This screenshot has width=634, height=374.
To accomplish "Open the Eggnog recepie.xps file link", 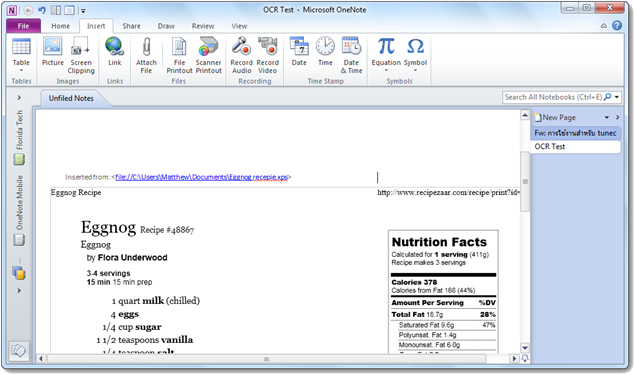I will 202,177.
